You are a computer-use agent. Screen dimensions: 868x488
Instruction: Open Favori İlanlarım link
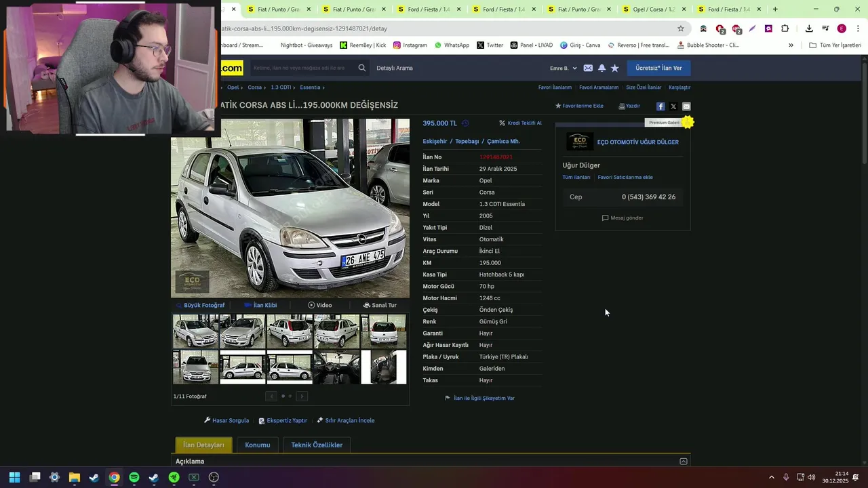(555, 87)
